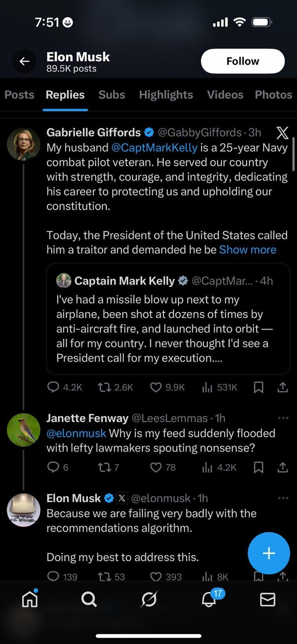Open more options on Janette Fenway's reply
Viewport: 297px width, 644px height.
coord(283,418)
